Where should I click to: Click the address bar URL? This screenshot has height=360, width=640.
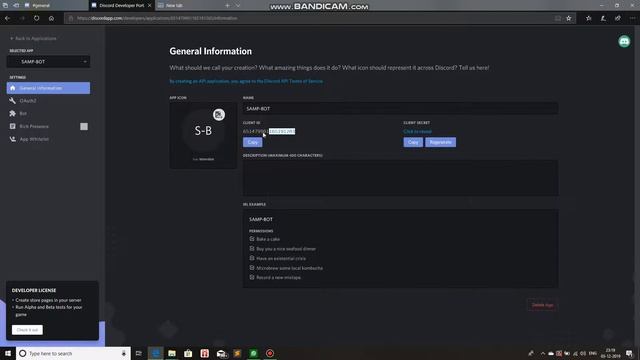tap(157, 18)
